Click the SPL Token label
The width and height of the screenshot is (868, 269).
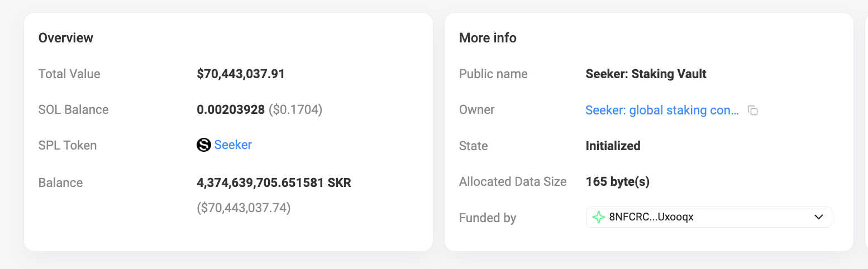click(68, 145)
